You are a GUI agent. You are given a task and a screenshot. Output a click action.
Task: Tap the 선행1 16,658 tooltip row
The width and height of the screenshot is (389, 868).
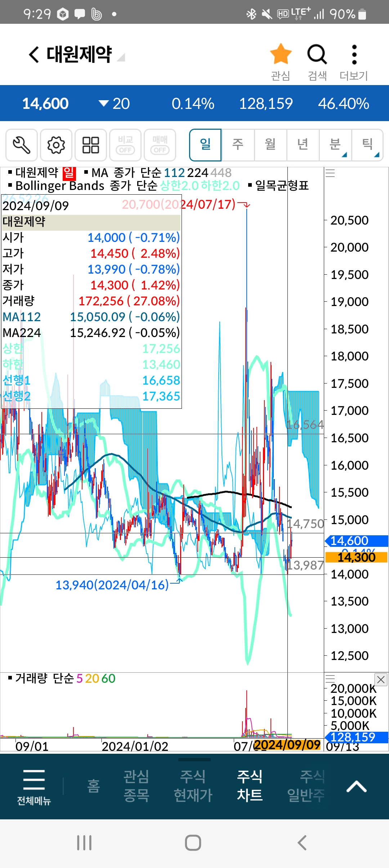click(91, 380)
